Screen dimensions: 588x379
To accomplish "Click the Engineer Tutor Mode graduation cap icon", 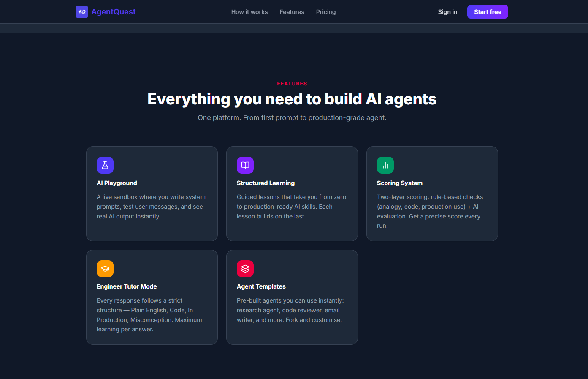I will (x=105, y=269).
